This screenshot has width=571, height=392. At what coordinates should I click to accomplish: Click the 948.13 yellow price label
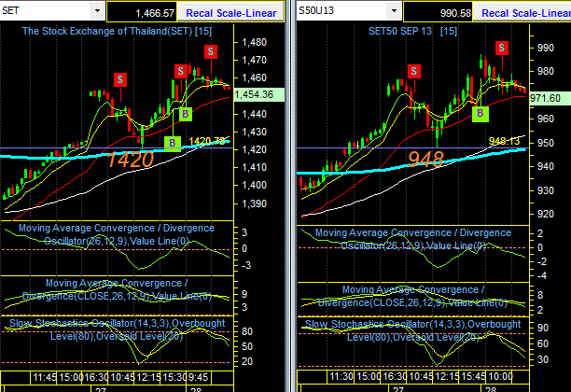click(x=504, y=141)
